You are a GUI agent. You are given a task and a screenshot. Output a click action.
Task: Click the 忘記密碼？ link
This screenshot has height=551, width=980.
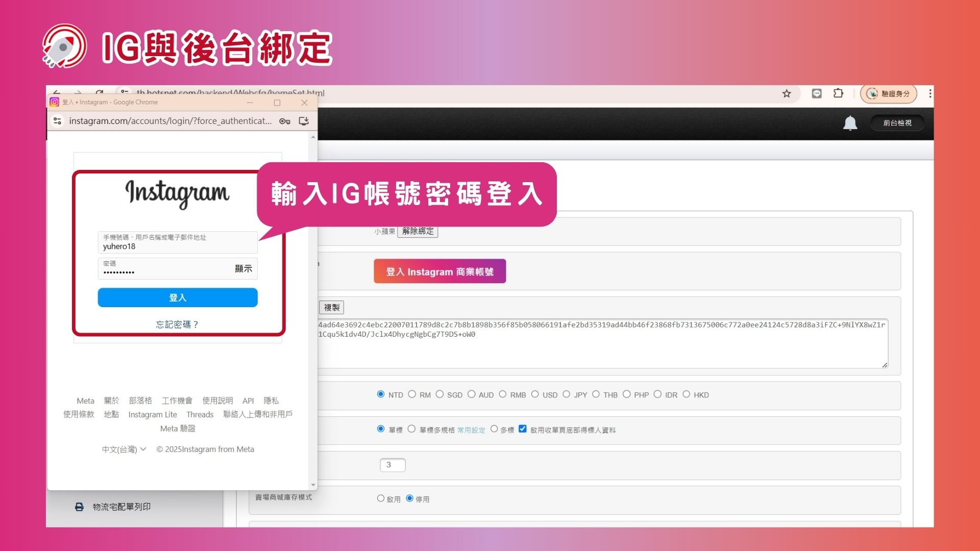177,324
